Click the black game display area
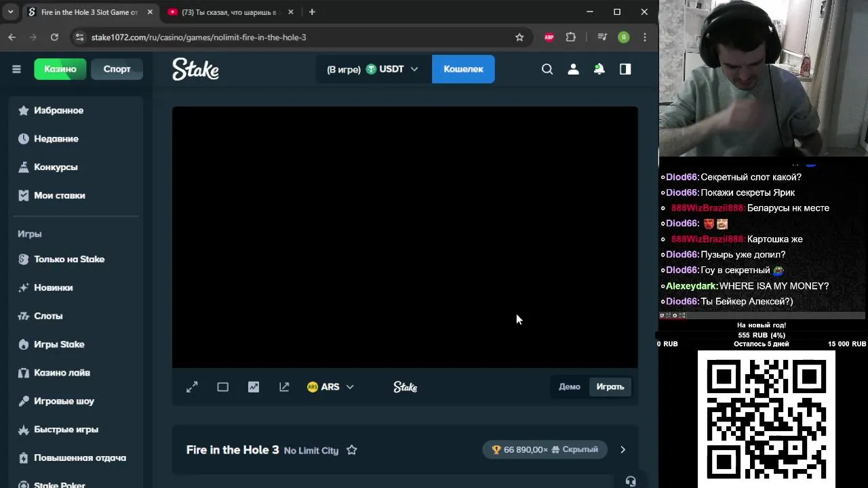 (x=405, y=237)
